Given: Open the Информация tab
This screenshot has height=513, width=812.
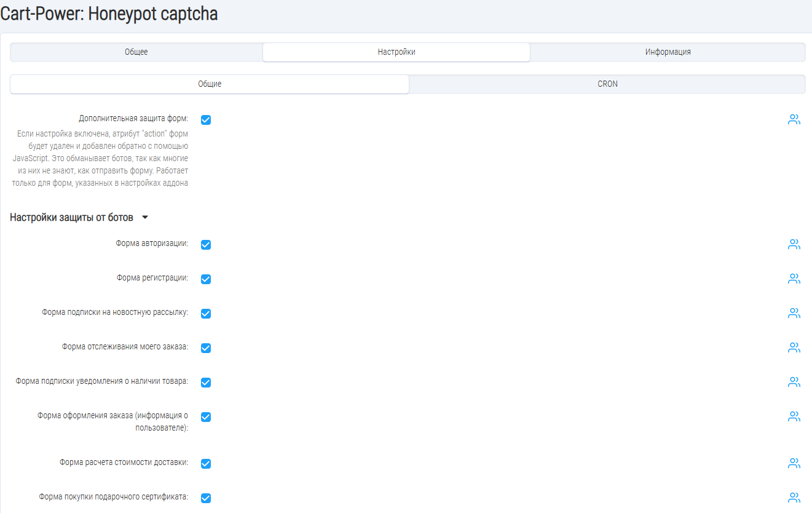Looking at the screenshot, I should (668, 52).
